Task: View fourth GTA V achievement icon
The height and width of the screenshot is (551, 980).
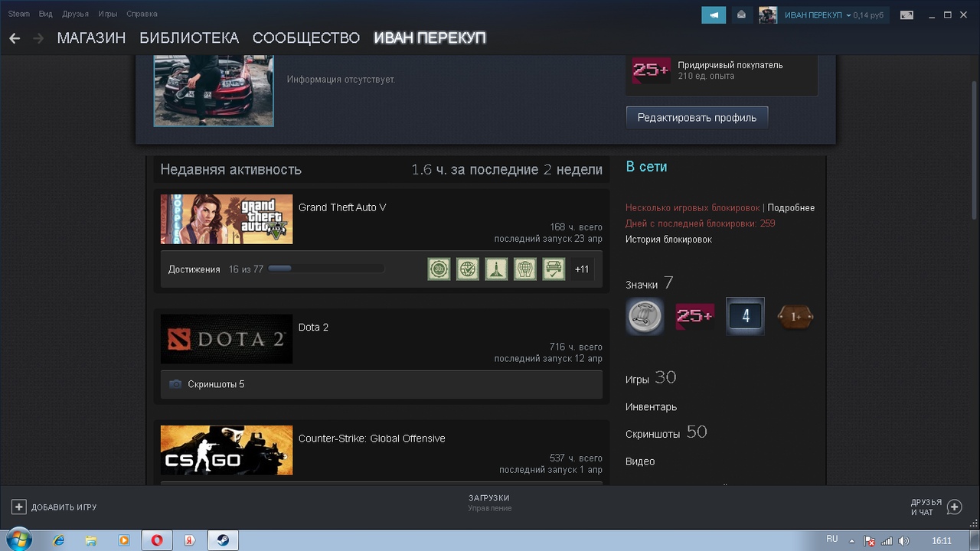Action: coord(525,269)
